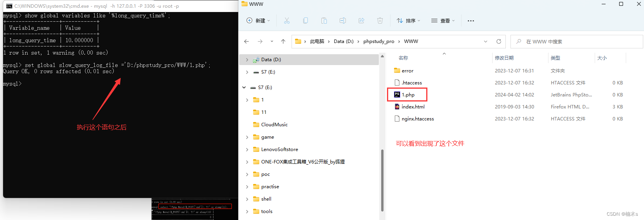
Task: Click the nginx.htaccess file icon
Action: click(397, 119)
